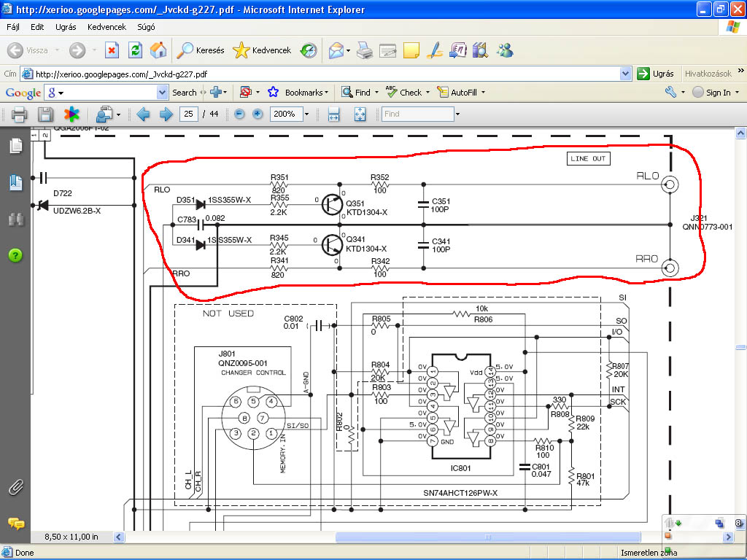Click the Edit page icon in IE toolbar

388,50
